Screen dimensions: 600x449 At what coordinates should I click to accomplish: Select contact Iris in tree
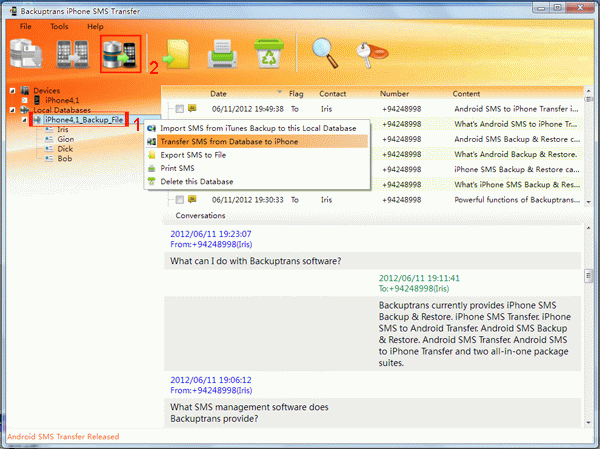63,129
